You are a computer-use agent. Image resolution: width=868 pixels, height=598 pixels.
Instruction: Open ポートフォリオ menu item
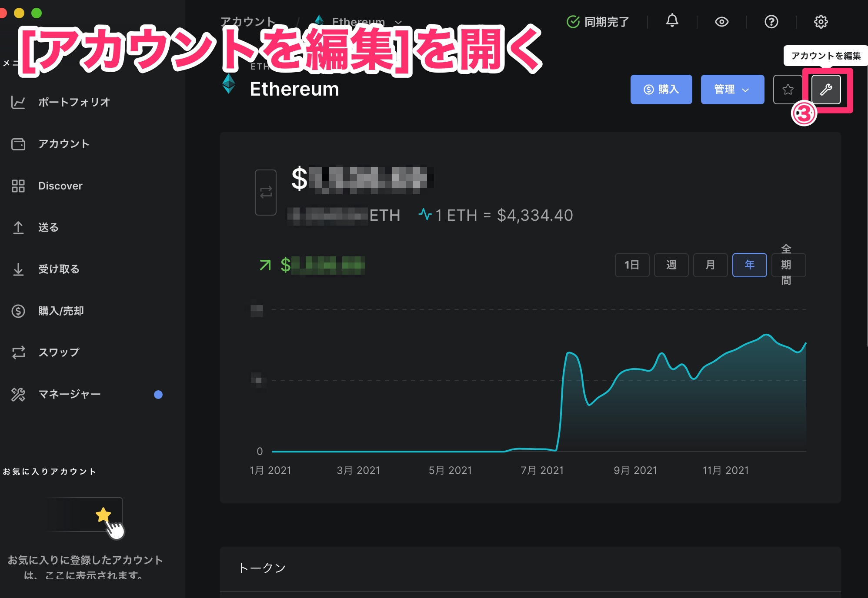tap(74, 103)
